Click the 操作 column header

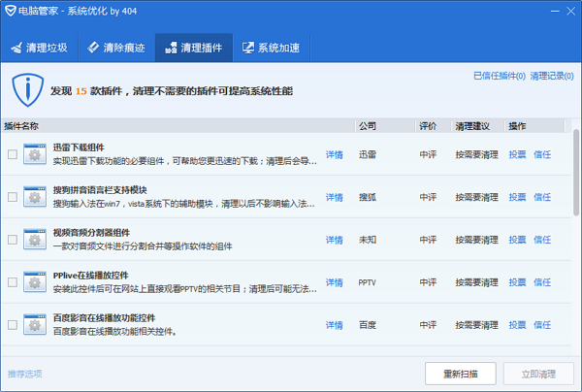[x=534, y=126]
